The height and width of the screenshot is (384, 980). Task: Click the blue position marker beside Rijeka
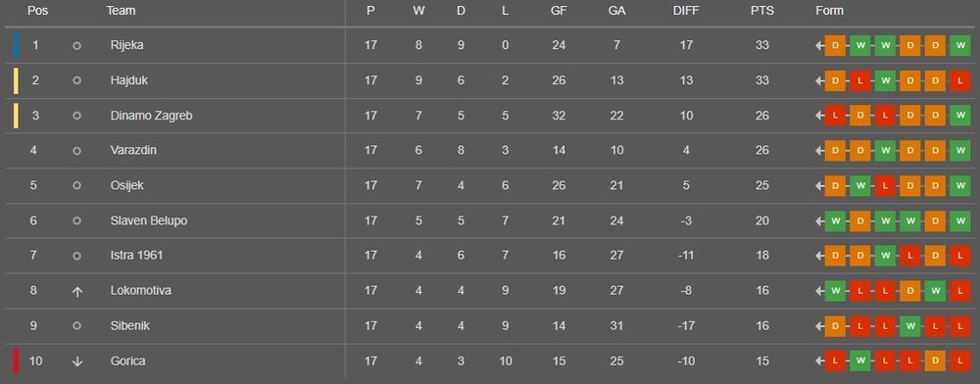click(x=17, y=46)
